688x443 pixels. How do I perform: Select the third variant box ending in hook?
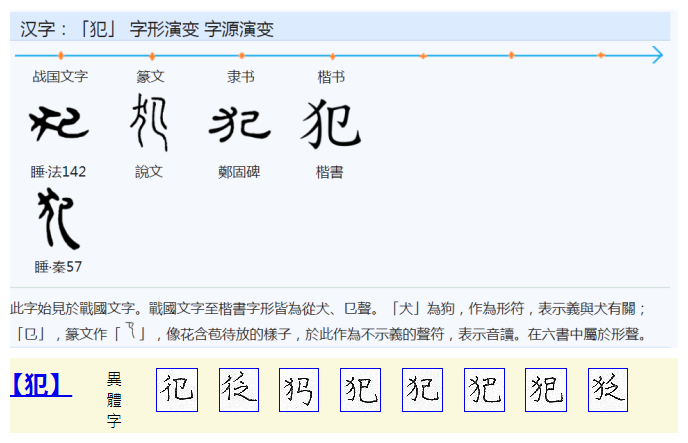coord(299,390)
